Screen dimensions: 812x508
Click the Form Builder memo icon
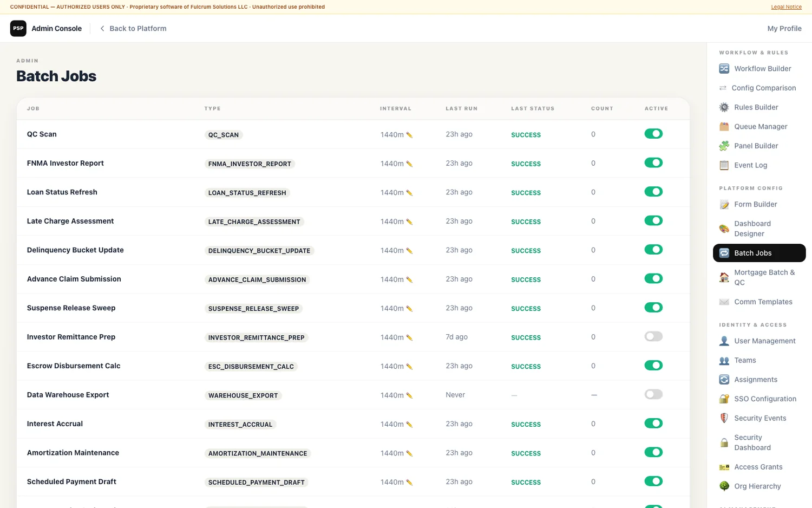pyautogui.click(x=724, y=204)
